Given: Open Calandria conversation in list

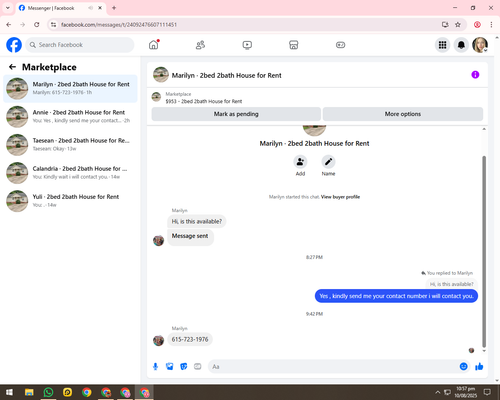Looking at the screenshot, I should pos(70,172).
